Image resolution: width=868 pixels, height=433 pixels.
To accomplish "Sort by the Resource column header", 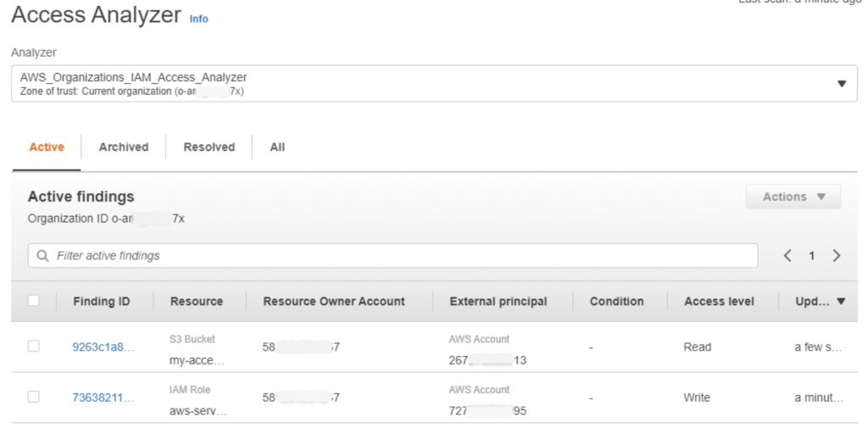I will pos(197,301).
